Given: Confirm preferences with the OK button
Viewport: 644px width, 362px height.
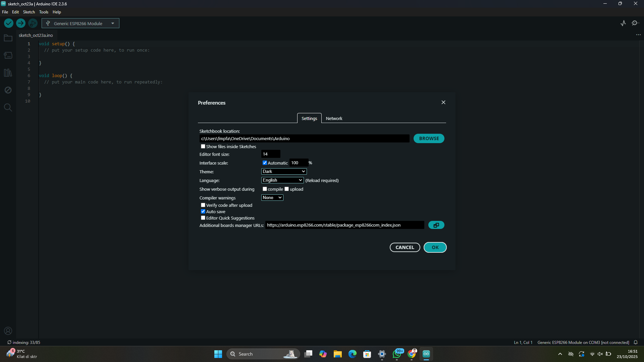Looking at the screenshot, I should click(x=435, y=247).
